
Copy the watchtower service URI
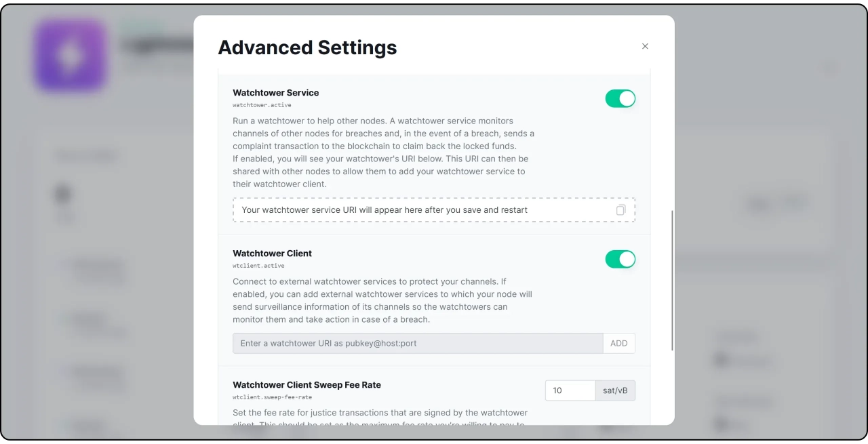coord(620,210)
